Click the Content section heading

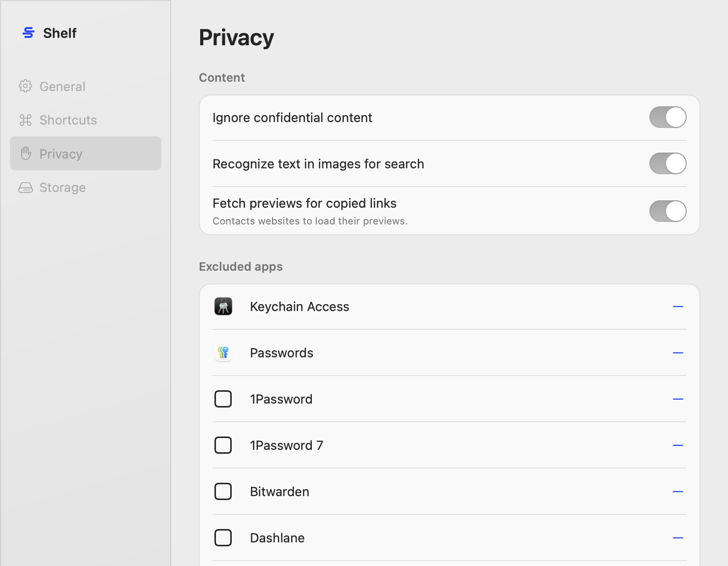click(x=222, y=78)
